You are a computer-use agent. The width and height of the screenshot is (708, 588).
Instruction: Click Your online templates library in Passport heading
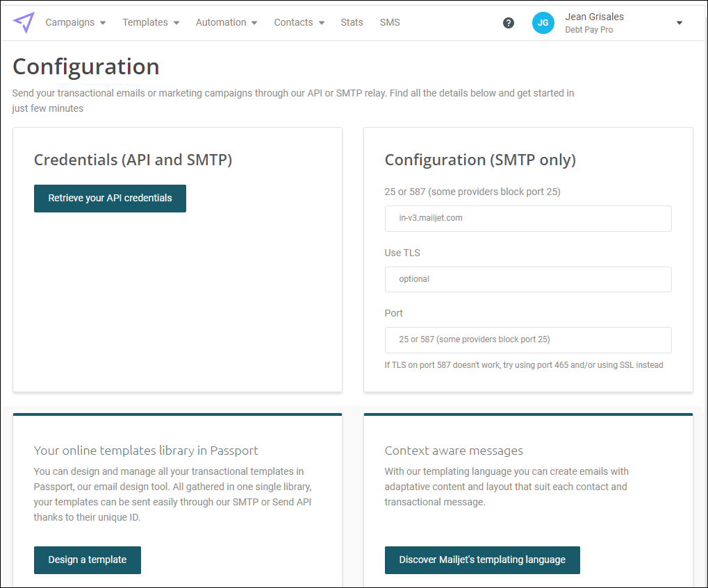146,451
